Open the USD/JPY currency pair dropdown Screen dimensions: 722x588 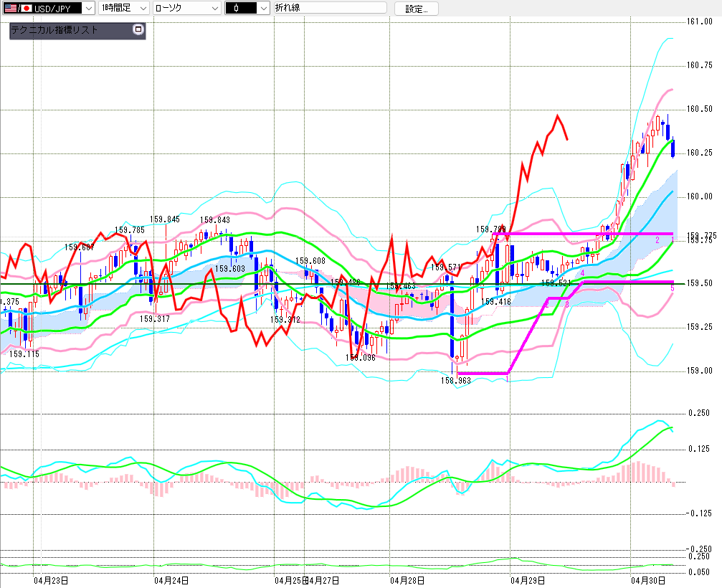coord(87,9)
